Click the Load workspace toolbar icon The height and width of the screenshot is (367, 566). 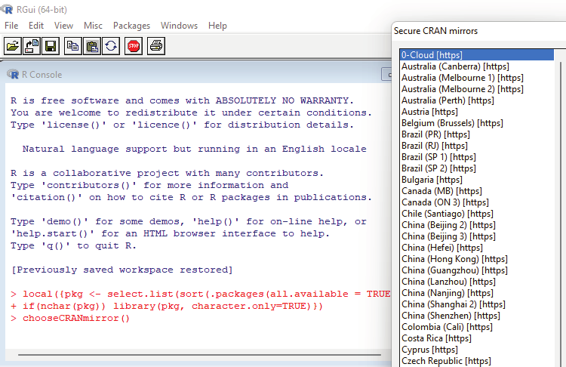click(32, 46)
